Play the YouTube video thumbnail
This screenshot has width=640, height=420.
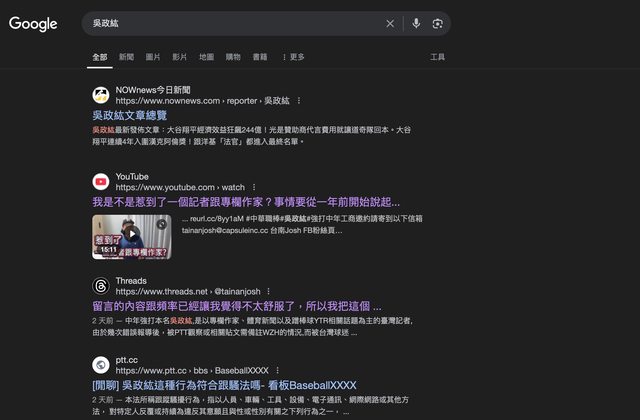(x=133, y=237)
